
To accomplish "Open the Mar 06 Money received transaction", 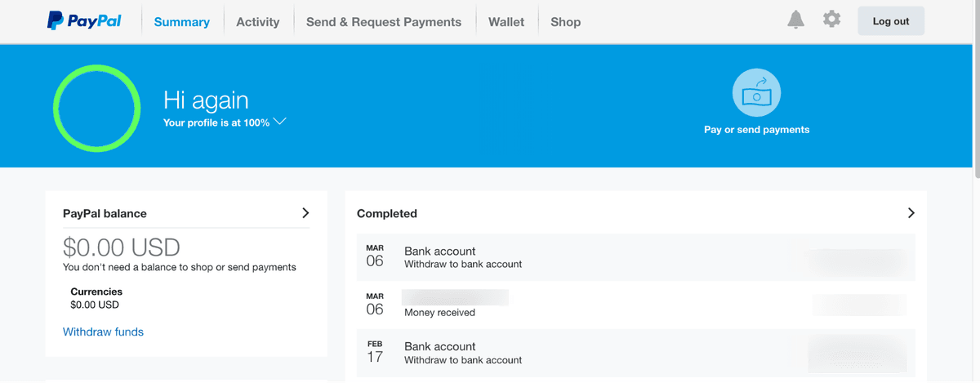I will 636,305.
